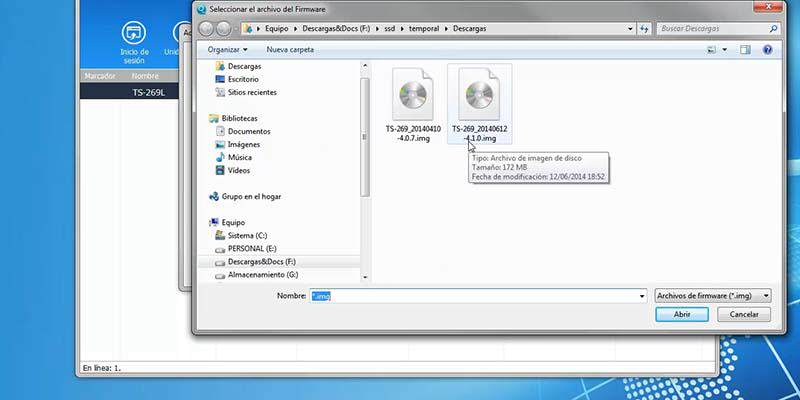
Task: Open the Archivos de firmware file type dropdown
Action: pos(712,296)
